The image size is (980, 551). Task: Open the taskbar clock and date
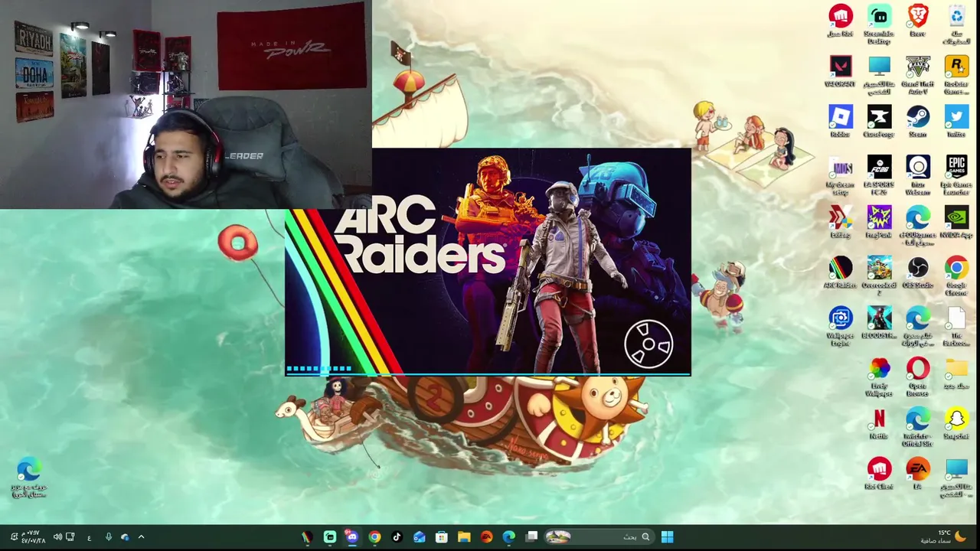point(33,537)
